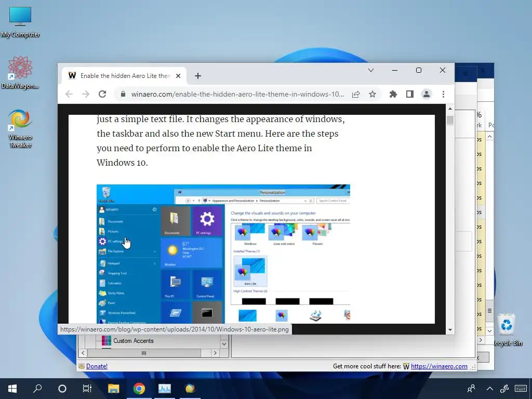The width and height of the screenshot is (532, 399).
Task: Select Custom Accents in Winaero Tweaker tree
Action: point(133,341)
